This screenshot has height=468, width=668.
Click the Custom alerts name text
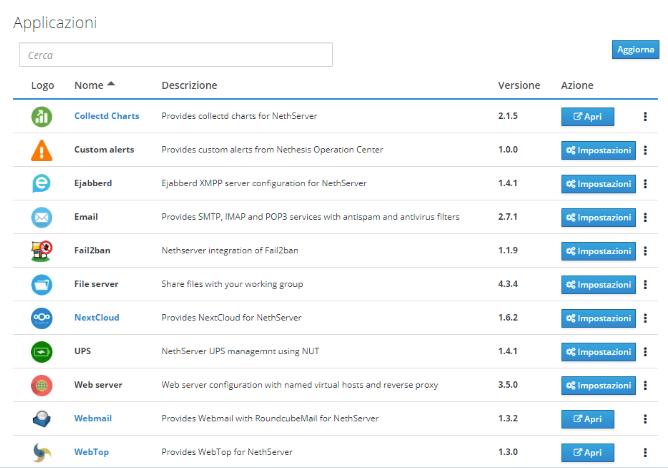tap(104, 149)
